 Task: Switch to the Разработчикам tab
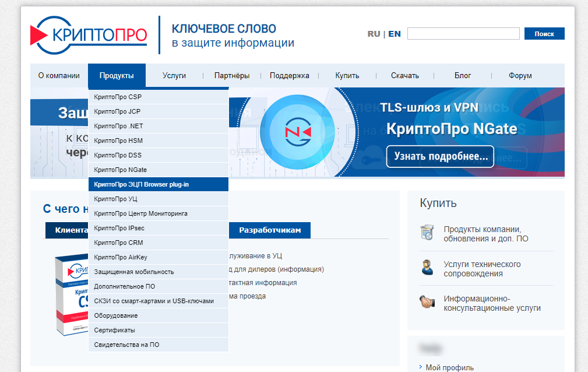(x=270, y=230)
